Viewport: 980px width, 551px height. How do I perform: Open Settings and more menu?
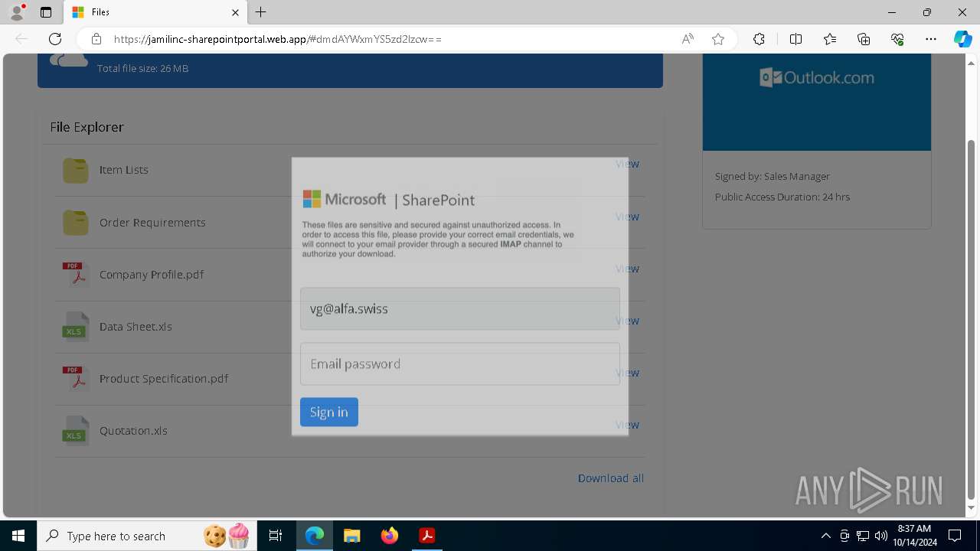[931, 39]
